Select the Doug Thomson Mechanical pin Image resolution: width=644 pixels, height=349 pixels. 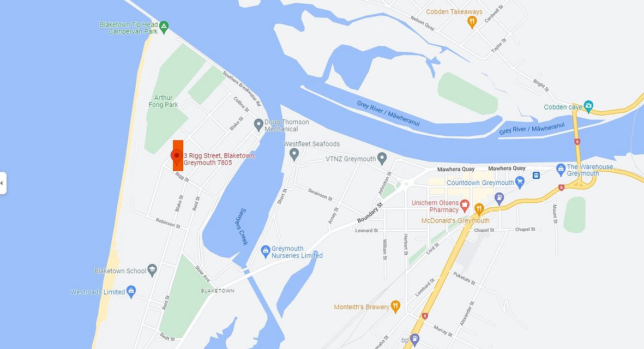click(x=258, y=125)
